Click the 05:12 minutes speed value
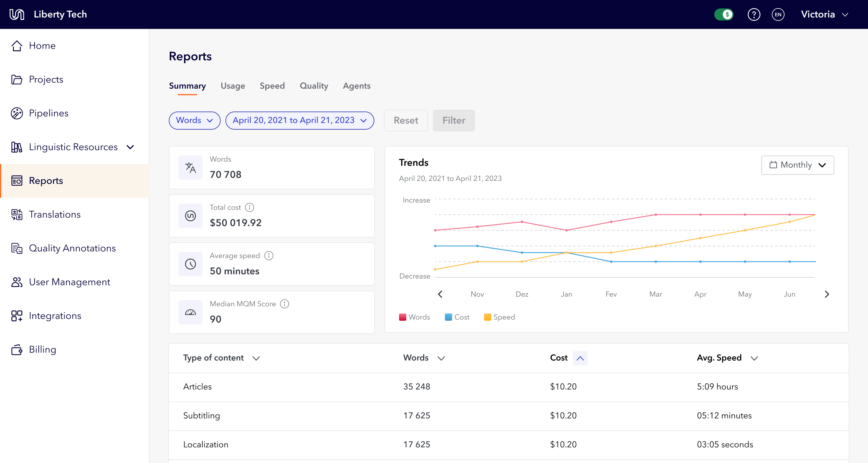 pos(724,415)
